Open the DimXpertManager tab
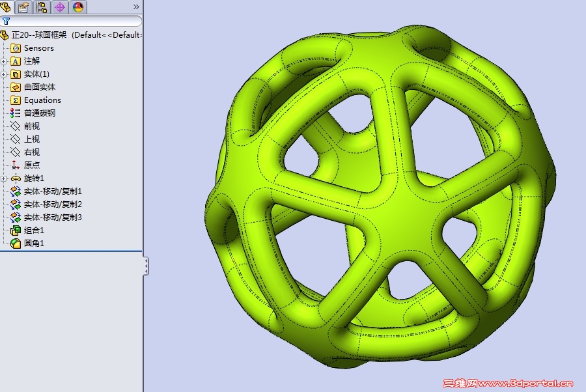The width and height of the screenshot is (586, 392). point(60,7)
